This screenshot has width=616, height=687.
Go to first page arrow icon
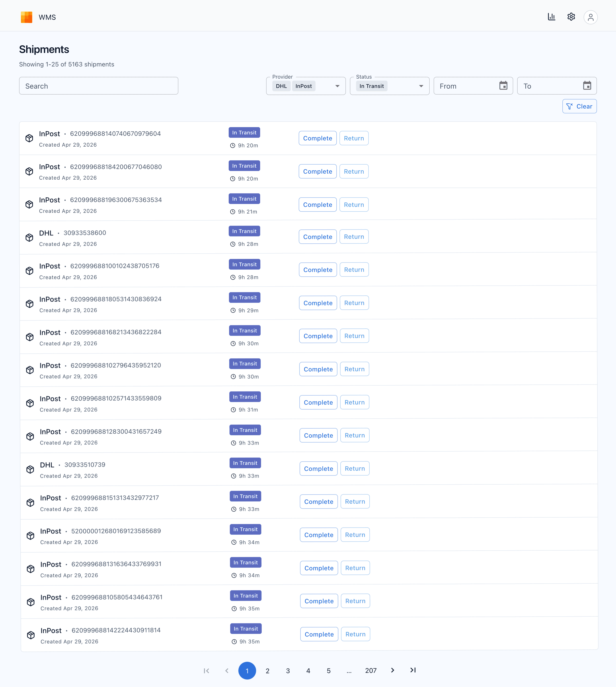(207, 670)
